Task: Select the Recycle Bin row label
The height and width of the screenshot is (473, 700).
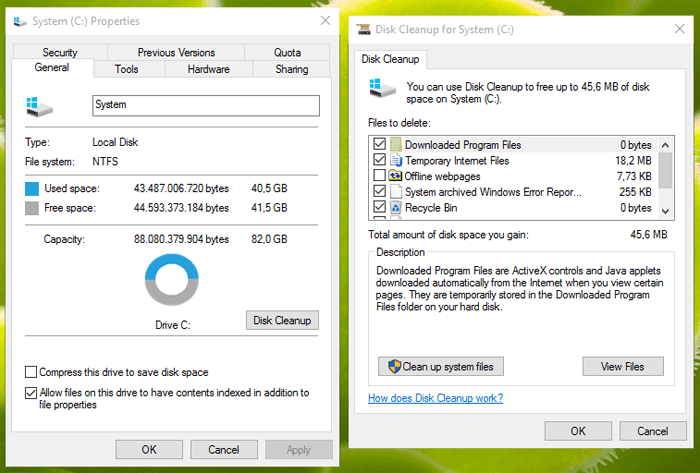Action: point(431,208)
